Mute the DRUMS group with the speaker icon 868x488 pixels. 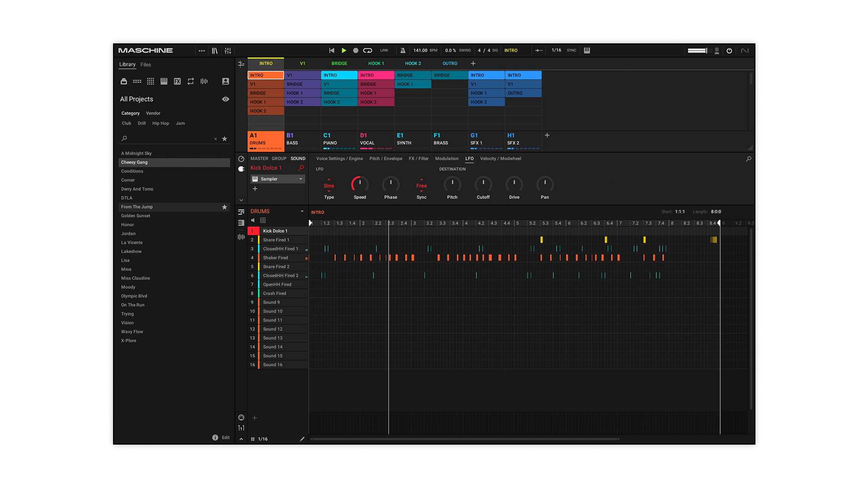coord(253,221)
